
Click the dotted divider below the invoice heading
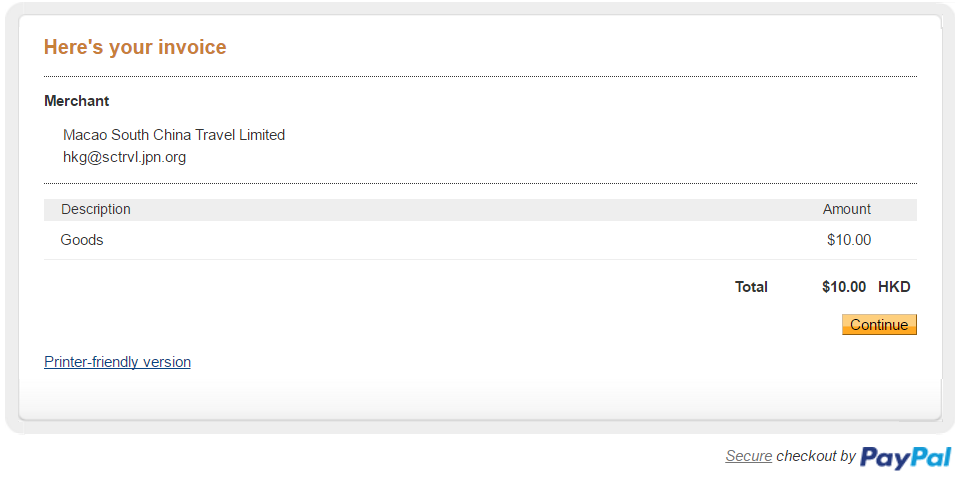tap(480, 77)
